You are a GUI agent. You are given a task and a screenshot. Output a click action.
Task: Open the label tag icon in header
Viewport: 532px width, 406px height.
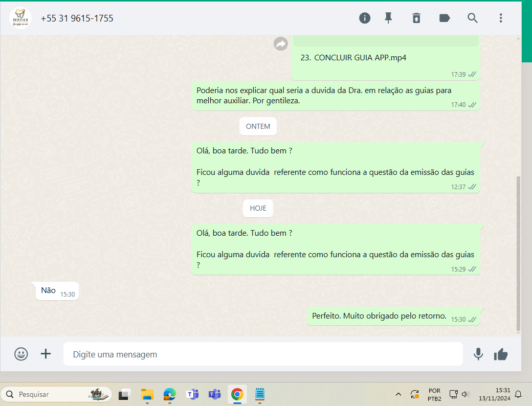(445, 18)
